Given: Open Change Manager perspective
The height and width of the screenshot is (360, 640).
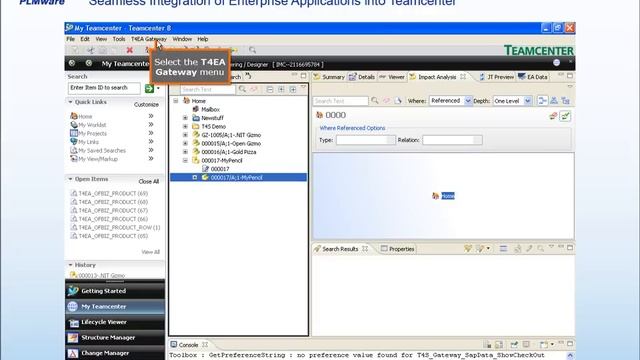Looking at the screenshot, I should point(115,353).
